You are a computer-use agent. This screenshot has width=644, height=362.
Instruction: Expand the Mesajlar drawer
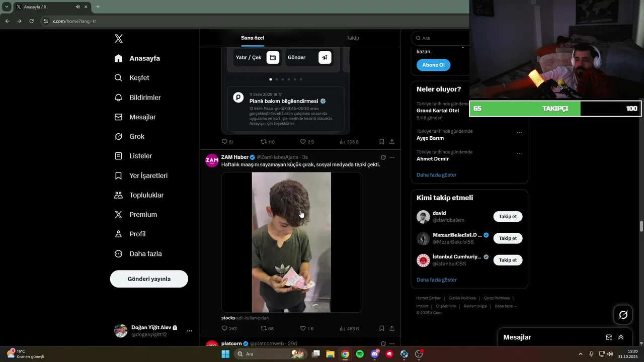tap(621, 337)
